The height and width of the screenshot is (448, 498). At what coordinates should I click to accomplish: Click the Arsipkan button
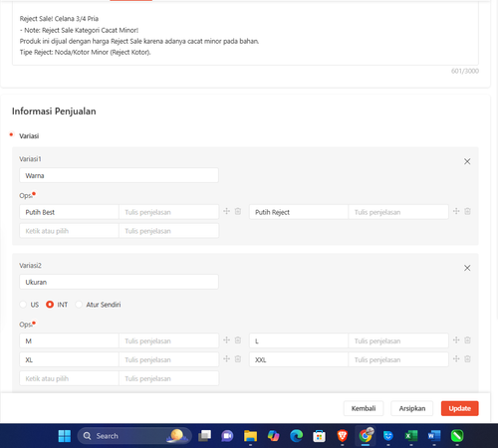point(412,408)
